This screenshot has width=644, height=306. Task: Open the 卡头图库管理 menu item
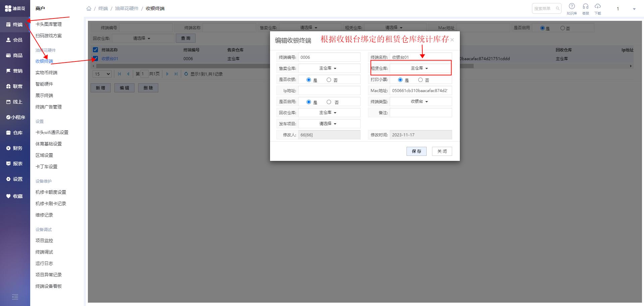49,24
